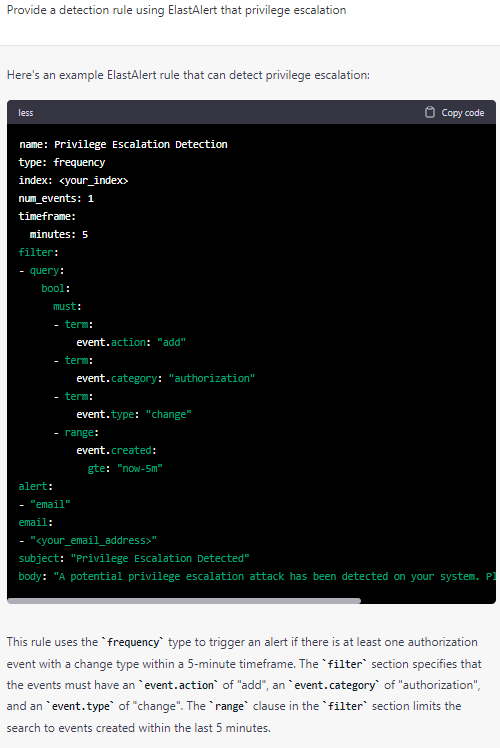Click the 'name: Privilege Escalation Detection' code line
The image size is (500, 748).
pos(123,144)
